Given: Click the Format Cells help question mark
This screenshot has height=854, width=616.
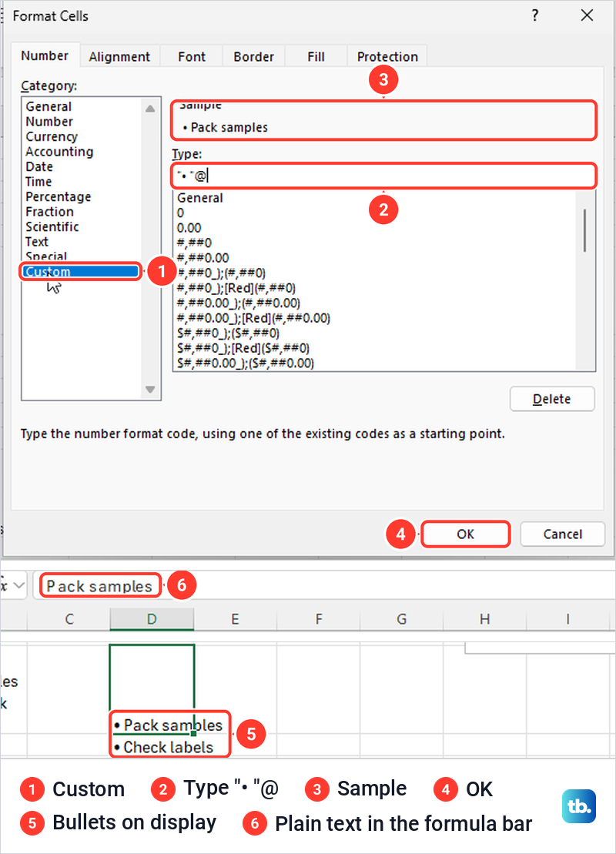Looking at the screenshot, I should (x=535, y=15).
